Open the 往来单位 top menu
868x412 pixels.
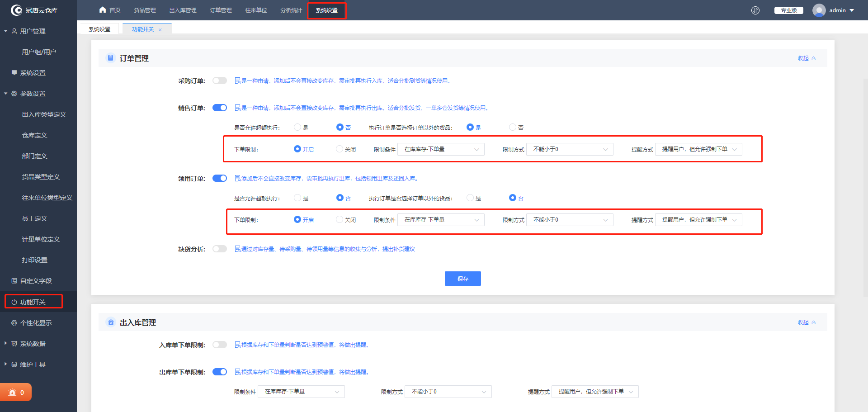[x=256, y=10]
